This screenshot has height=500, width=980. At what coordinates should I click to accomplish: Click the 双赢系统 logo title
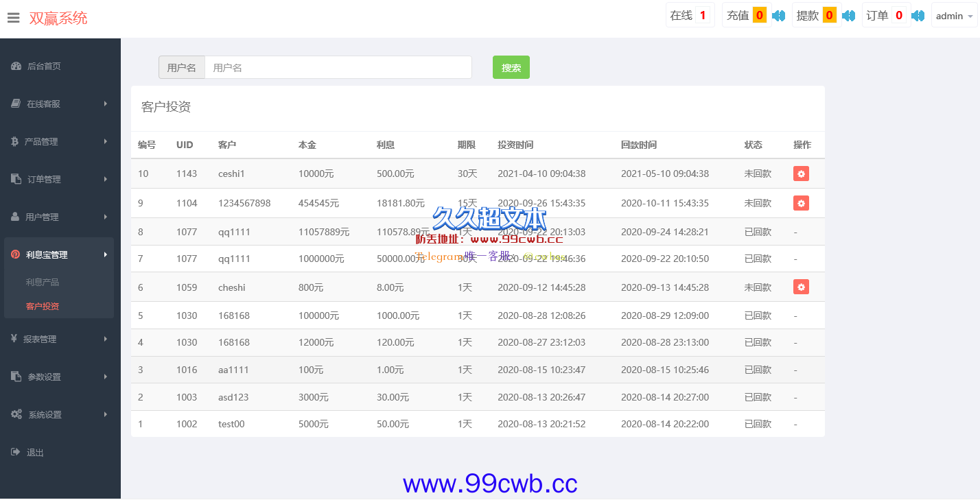click(x=58, y=19)
